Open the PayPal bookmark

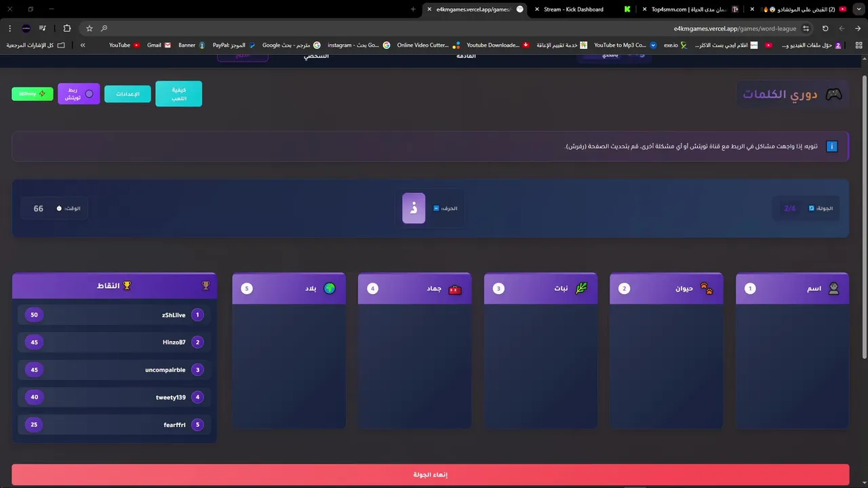(234, 45)
